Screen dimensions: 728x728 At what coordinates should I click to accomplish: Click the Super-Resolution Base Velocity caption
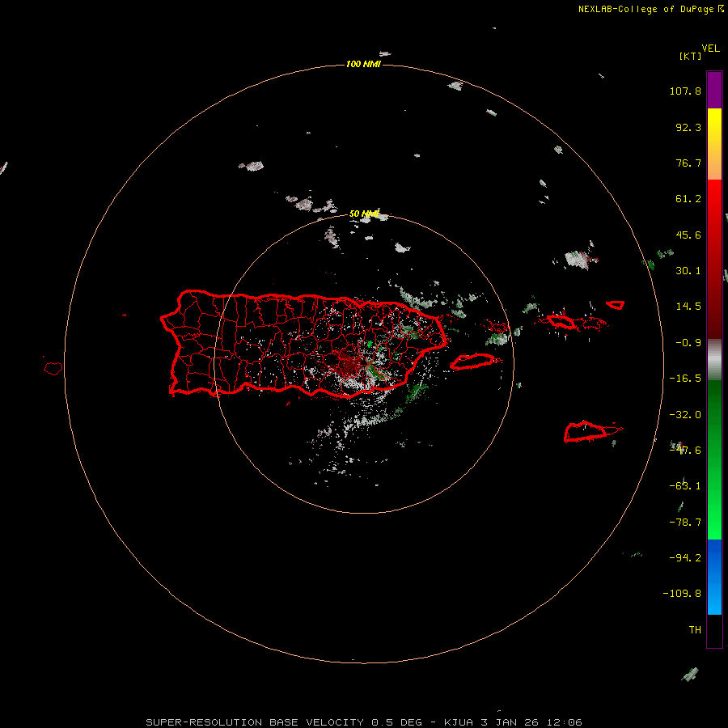pos(363,722)
